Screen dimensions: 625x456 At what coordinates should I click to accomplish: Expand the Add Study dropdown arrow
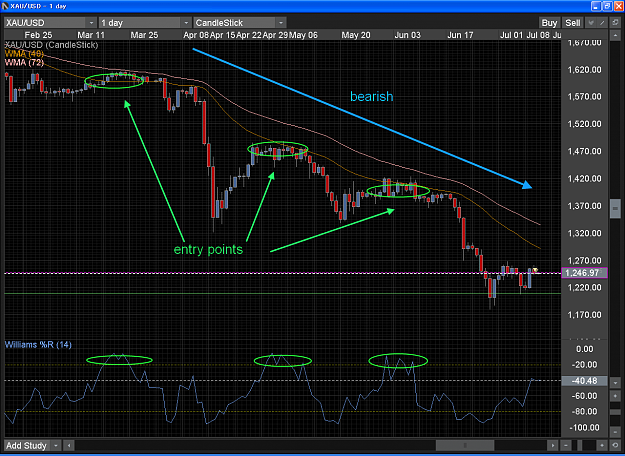coord(57,445)
